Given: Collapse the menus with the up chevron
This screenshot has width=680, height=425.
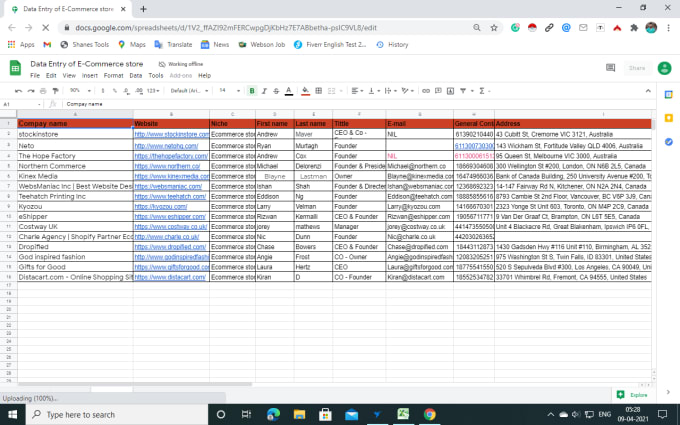Looking at the screenshot, I should point(648,91).
